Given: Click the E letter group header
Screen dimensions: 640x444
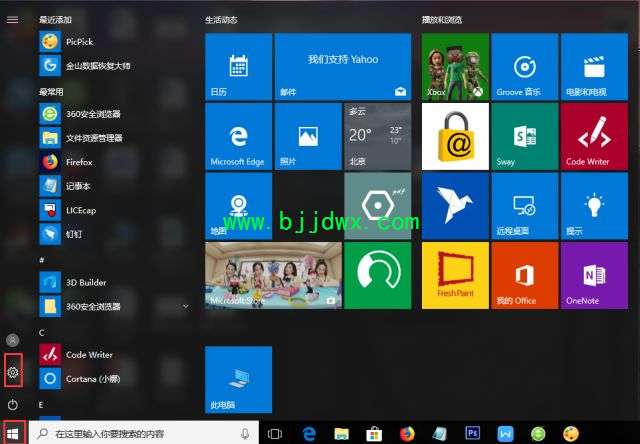Looking at the screenshot, I should pyautogui.click(x=41, y=405).
